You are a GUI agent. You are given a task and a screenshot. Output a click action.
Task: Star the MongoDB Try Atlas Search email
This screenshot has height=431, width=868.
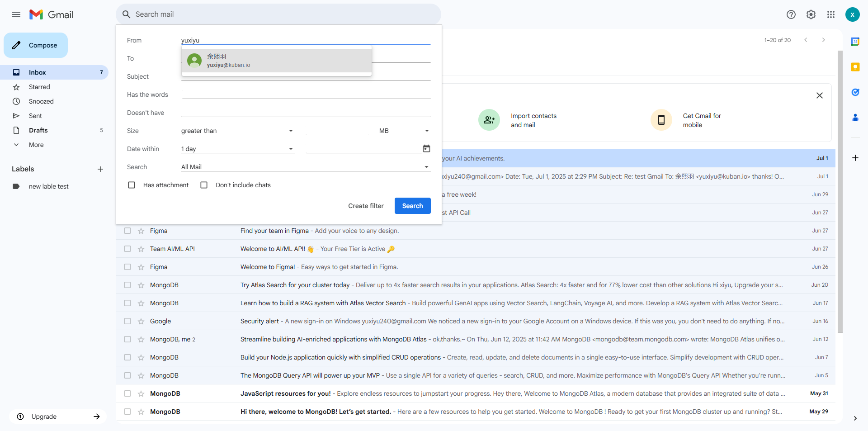coord(141,285)
